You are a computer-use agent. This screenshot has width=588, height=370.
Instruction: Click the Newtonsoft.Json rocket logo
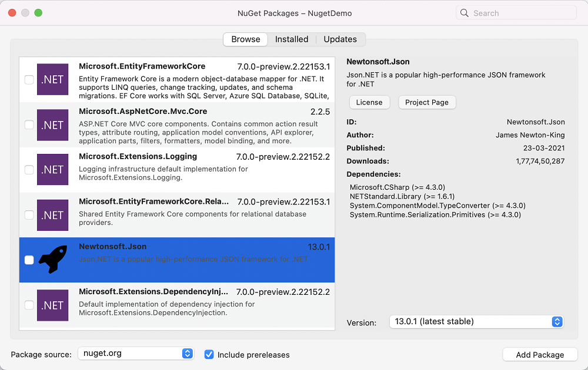point(52,260)
